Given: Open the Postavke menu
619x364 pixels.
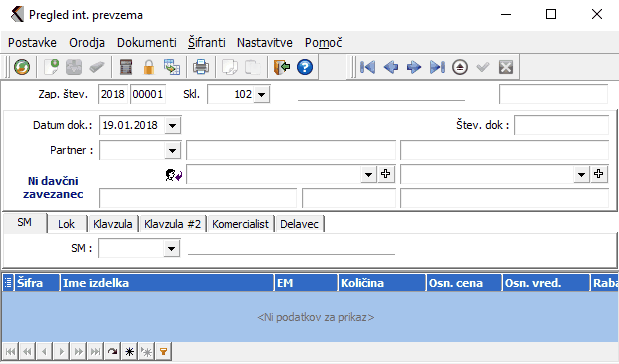Looking at the screenshot, I should 32,43.
